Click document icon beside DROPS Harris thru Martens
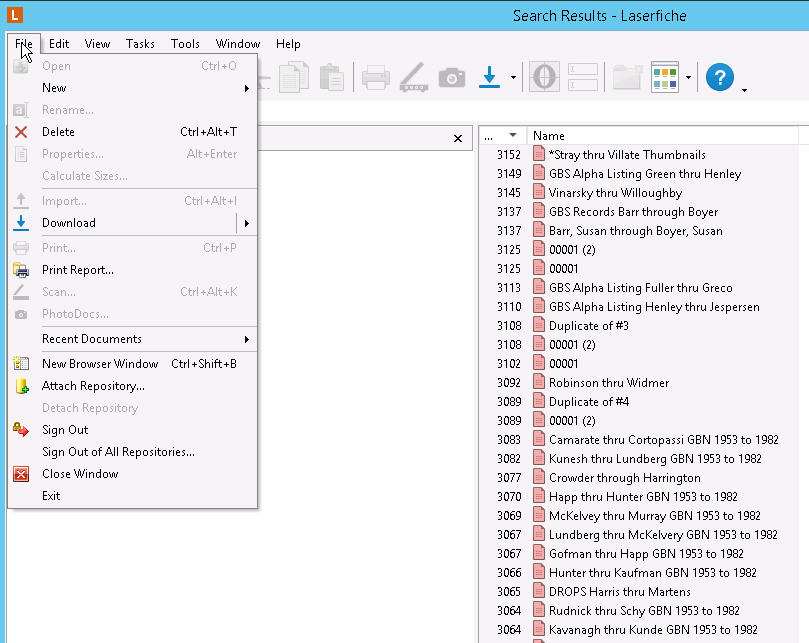Viewport: 809px width, 643px height. point(539,591)
